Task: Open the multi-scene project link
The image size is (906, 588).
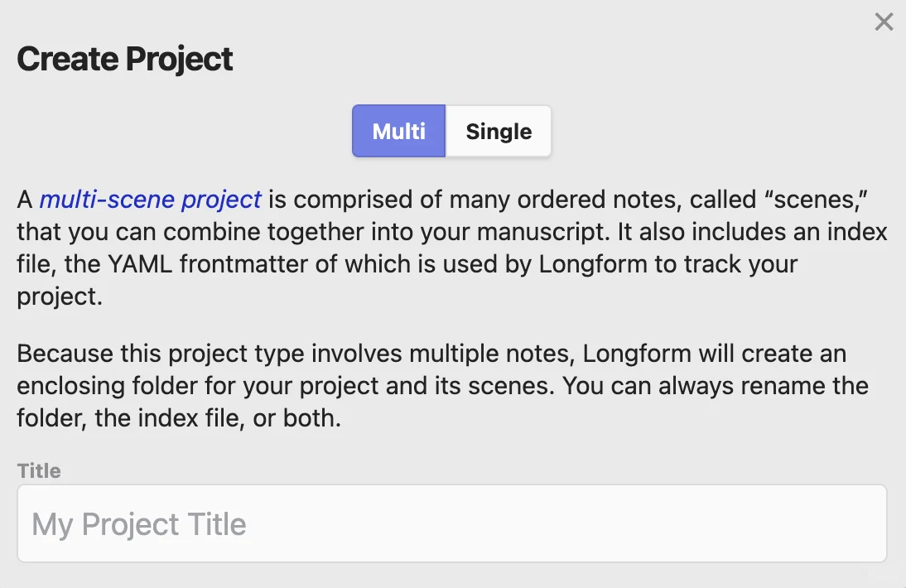Action: coord(151,200)
